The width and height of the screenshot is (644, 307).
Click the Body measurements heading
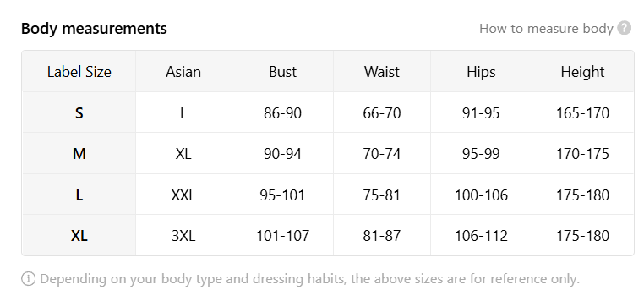(94, 29)
